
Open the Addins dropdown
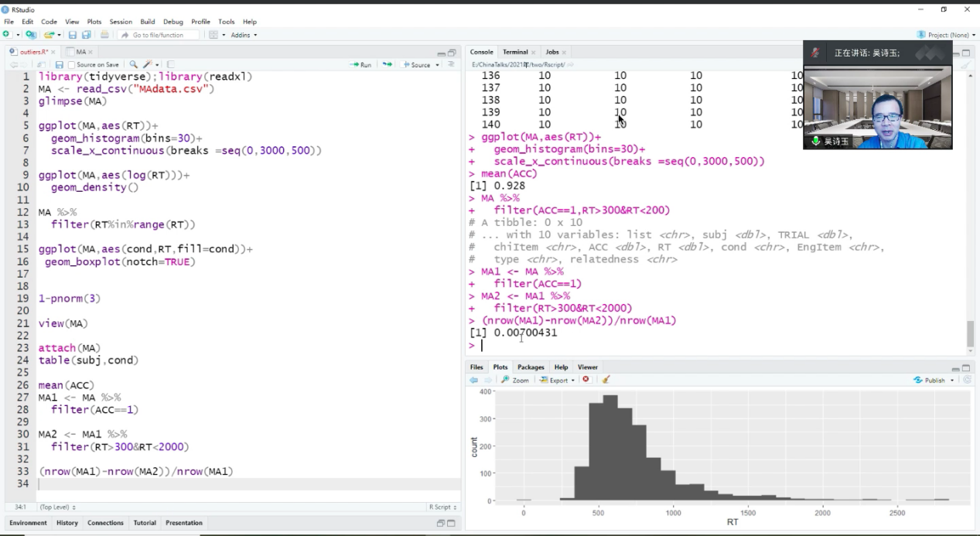tap(244, 35)
